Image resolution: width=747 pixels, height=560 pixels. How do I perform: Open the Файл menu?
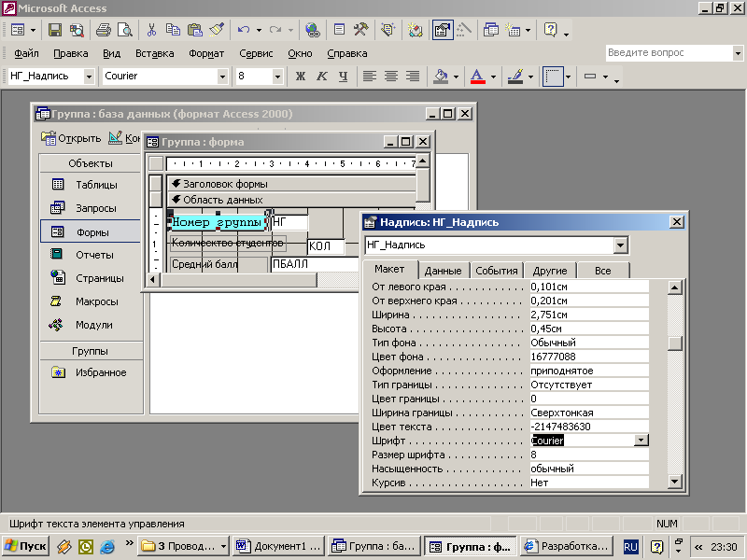26,53
